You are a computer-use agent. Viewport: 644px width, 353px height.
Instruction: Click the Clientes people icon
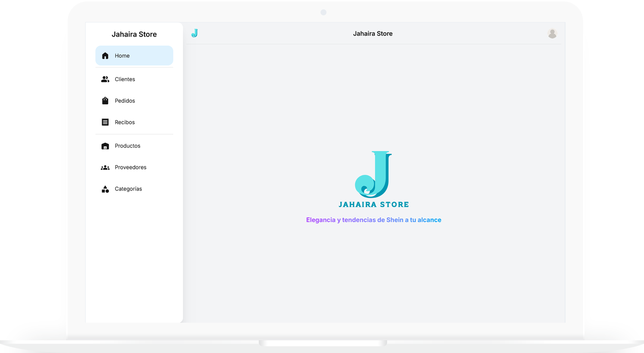coord(105,79)
